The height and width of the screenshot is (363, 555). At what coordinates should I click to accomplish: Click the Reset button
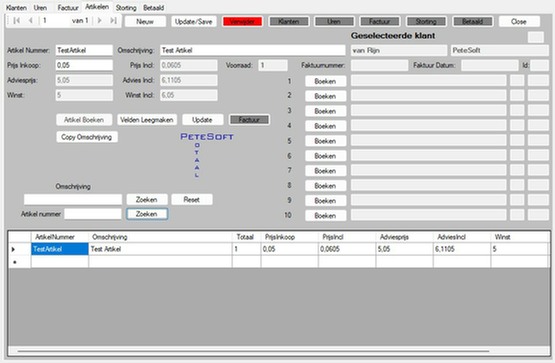(x=192, y=200)
